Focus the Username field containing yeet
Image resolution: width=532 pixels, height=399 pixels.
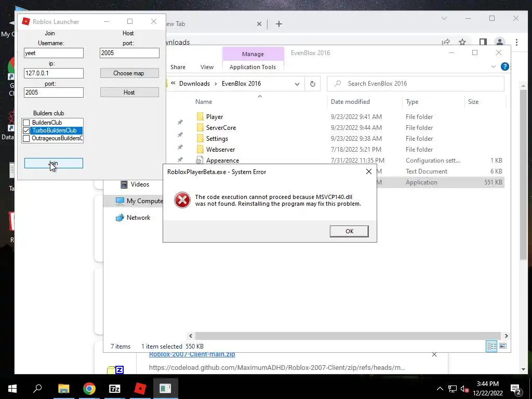click(54, 53)
